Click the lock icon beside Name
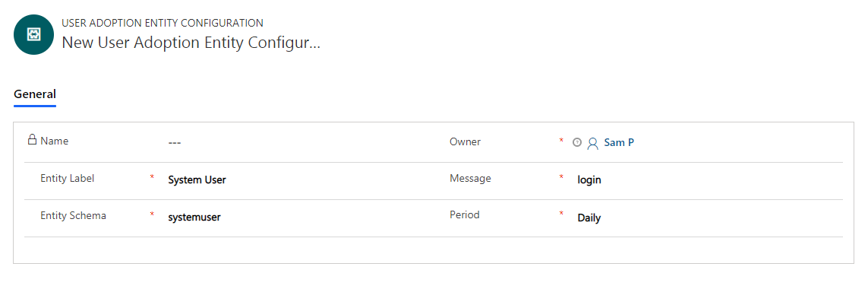Screen dimensions: 868x289 (32, 139)
